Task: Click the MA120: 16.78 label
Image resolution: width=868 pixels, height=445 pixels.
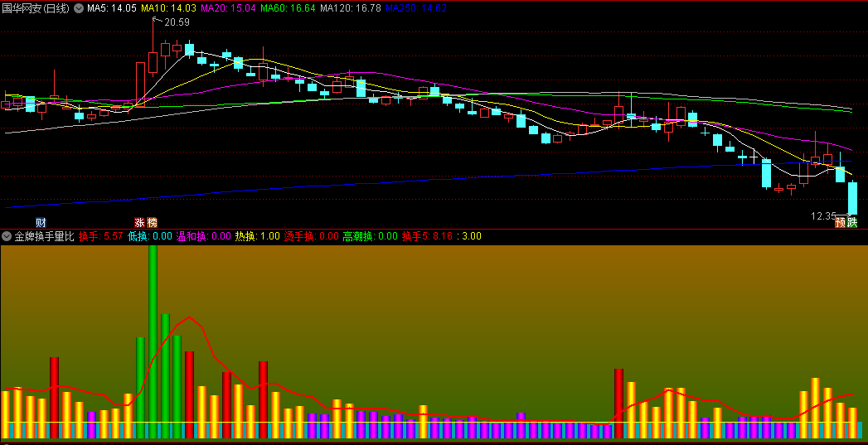Action: pyautogui.click(x=350, y=8)
